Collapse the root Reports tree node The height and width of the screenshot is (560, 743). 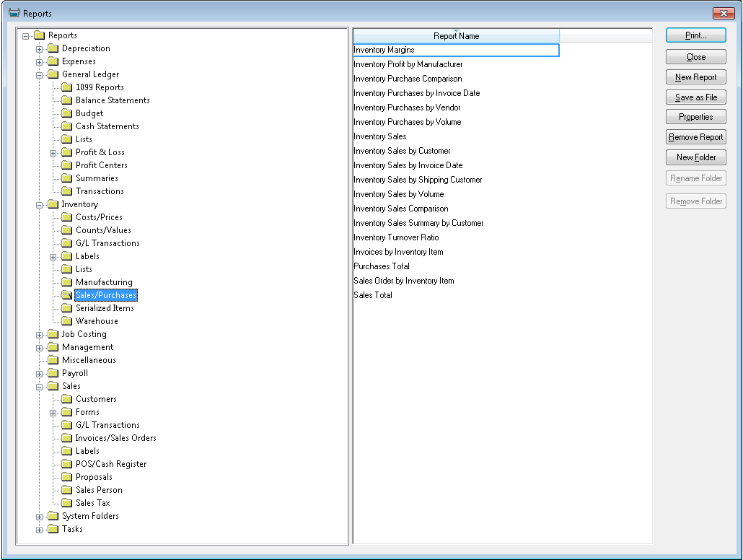25,36
